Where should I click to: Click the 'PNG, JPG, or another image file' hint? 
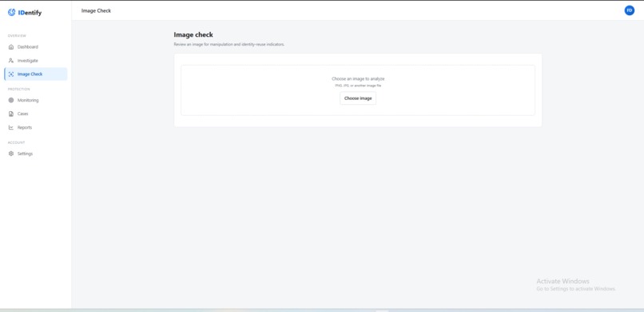coord(358,86)
